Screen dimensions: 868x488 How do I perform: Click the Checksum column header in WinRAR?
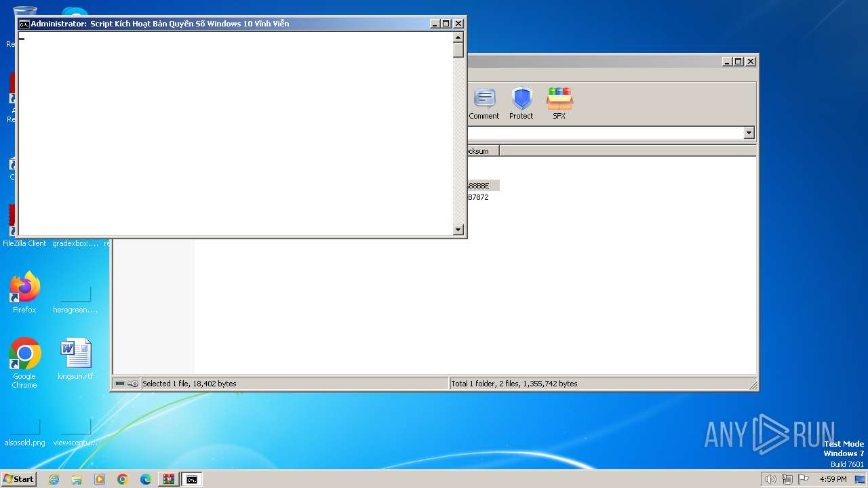(x=483, y=151)
